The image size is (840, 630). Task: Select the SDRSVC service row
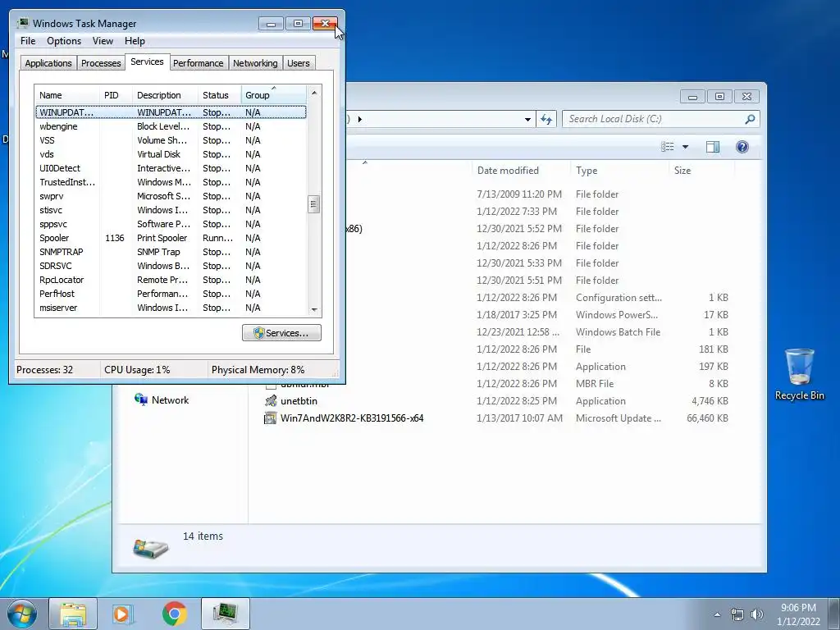click(x=171, y=266)
